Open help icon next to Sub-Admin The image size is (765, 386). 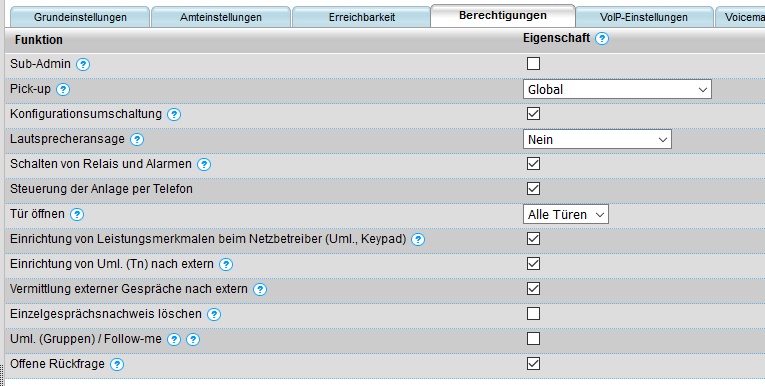tap(83, 64)
